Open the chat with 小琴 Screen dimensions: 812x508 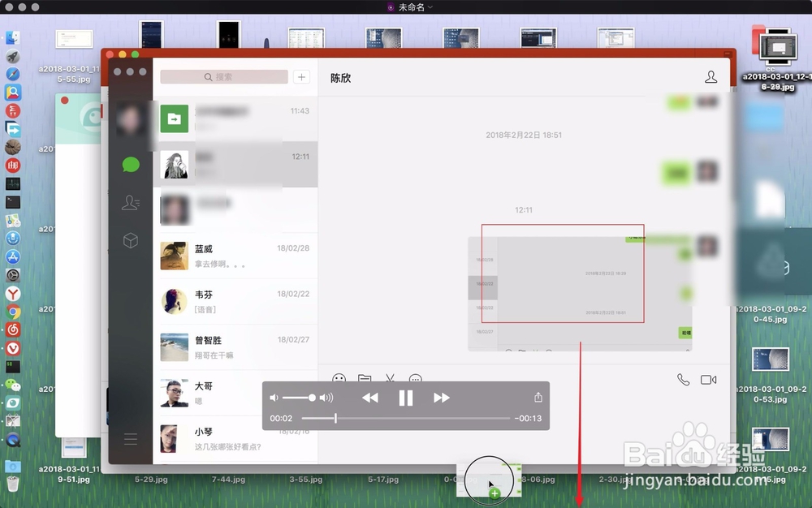235,439
